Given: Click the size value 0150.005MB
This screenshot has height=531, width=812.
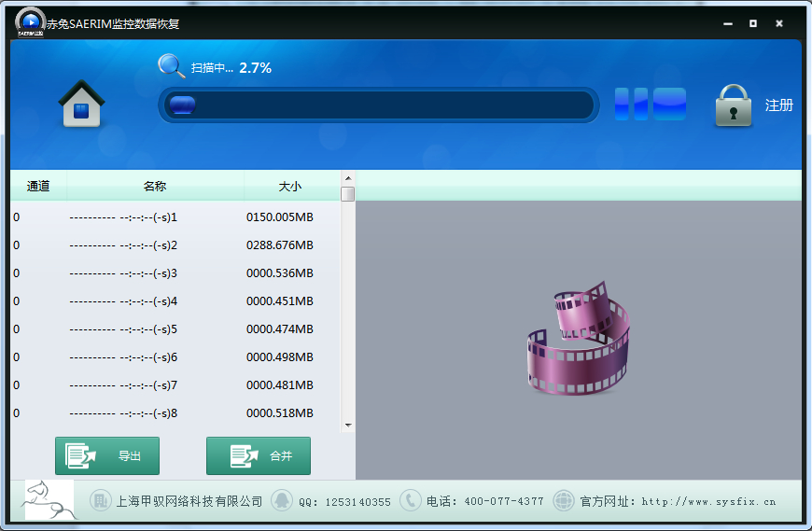Looking at the screenshot, I should point(280,217).
